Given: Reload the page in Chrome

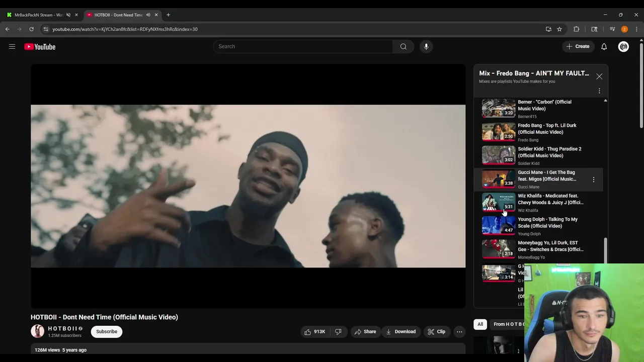Looking at the screenshot, I should coord(31,29).
